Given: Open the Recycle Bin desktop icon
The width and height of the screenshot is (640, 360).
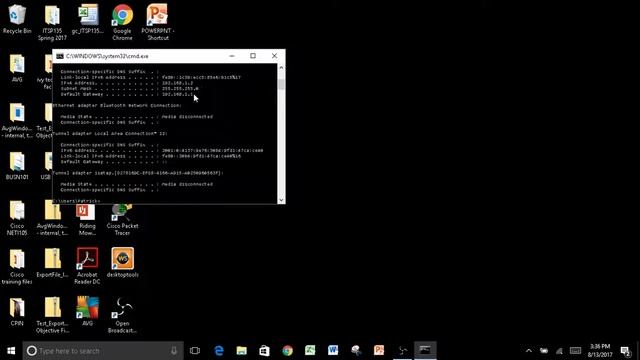Looking at the screenshot, I should coord(17,19).
